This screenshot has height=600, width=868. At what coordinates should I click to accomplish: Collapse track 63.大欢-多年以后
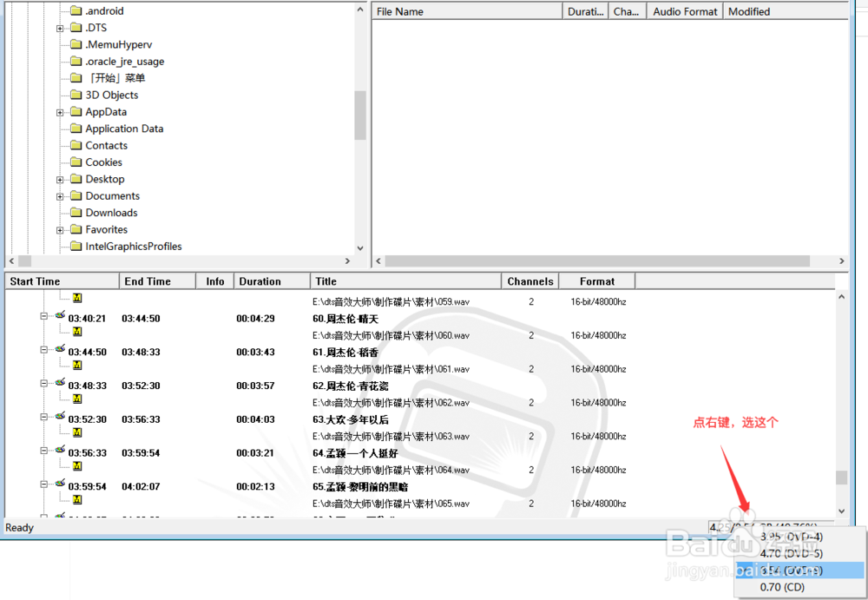tap(43, 417)
